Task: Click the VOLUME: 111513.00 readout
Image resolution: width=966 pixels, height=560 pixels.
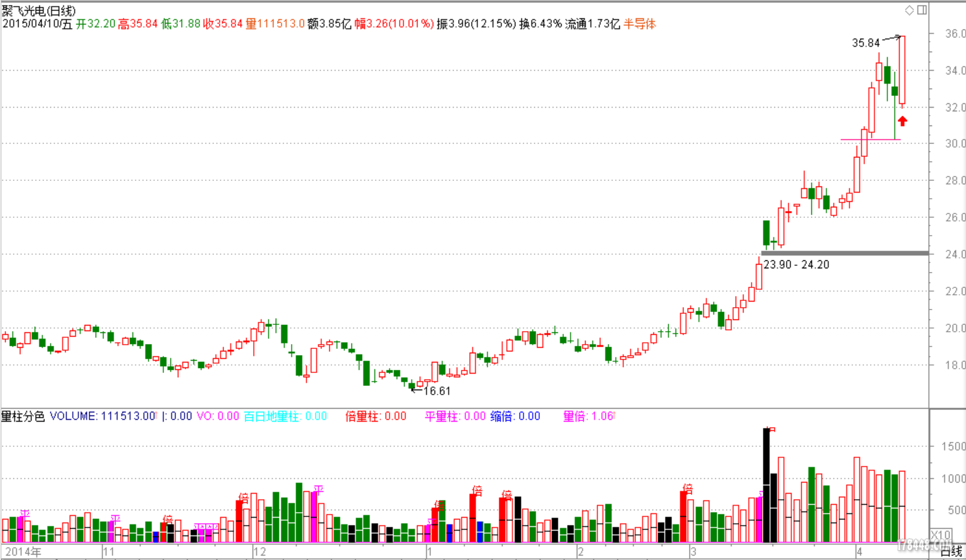Action: pyautogui.click(x=103, y=417)
